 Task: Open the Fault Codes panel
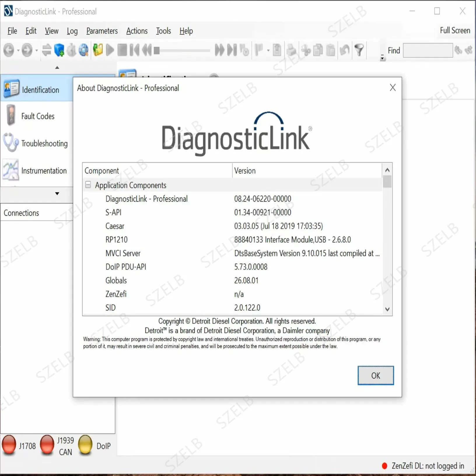click(x=37, y=116)
